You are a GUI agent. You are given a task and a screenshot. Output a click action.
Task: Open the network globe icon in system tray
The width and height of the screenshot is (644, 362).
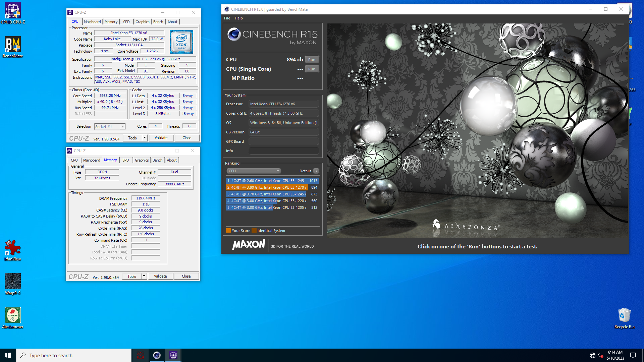tap(593, 355)
